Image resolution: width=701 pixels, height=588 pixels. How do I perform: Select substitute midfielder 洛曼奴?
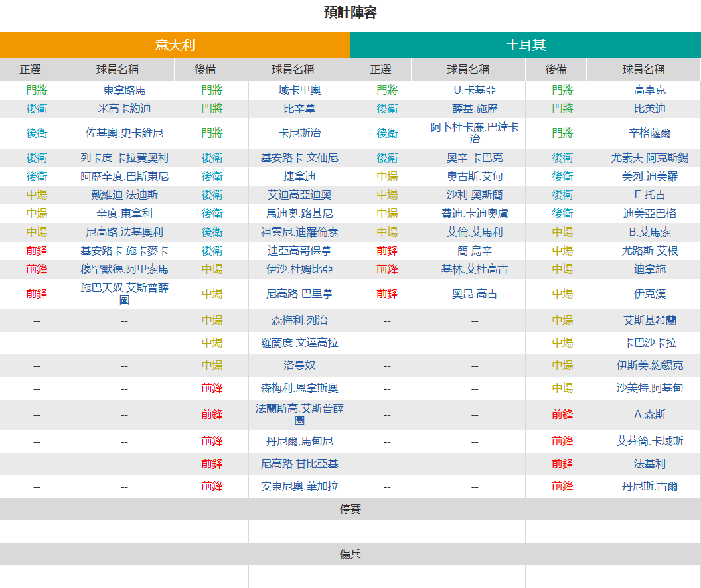point(299,366)
